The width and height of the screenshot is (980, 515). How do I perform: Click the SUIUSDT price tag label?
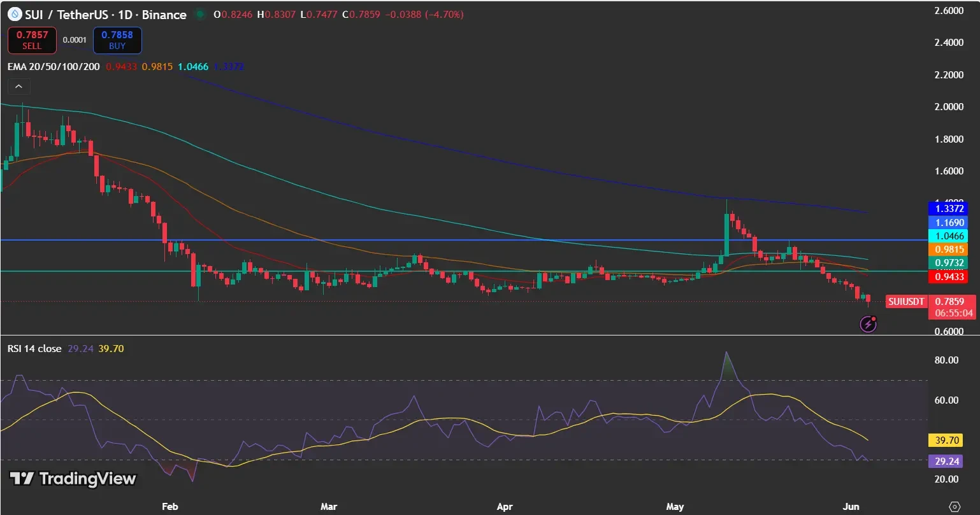pos(905,302)
